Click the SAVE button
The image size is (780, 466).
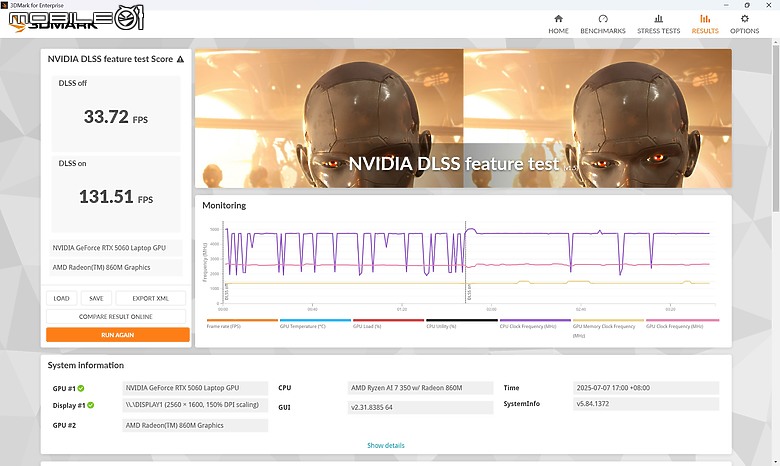coord(96,298)
